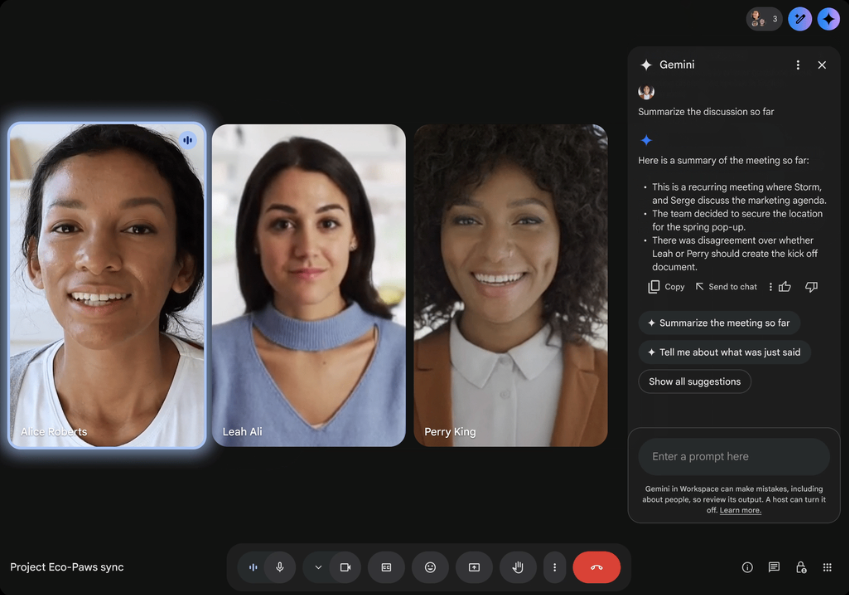Click the pencil notes icon at top right
This screenshot has height=595, width=849.
coord(800,19)
